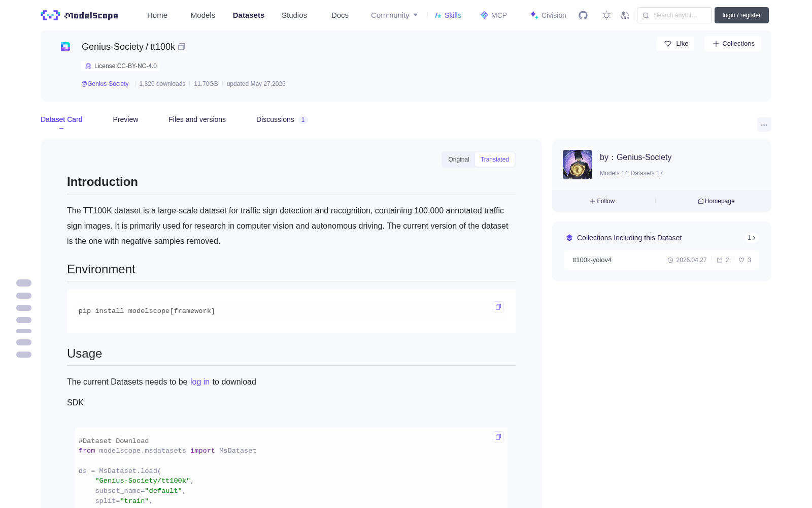
Task: Click the by: Genius-Society author name
Action: tap(635, 157)
